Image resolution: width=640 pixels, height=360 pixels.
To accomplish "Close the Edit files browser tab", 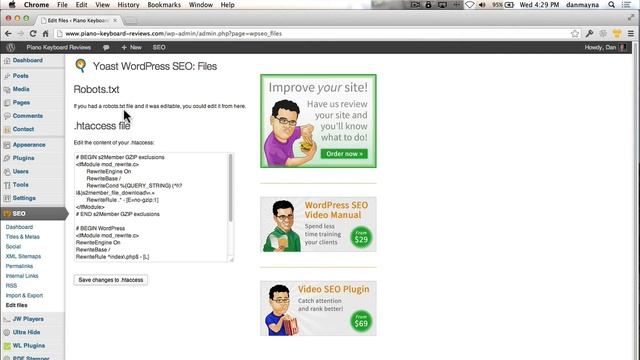I will click(x=115, y=20).
